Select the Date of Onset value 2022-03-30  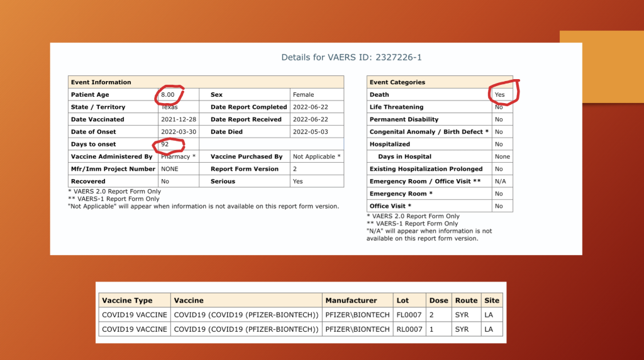click(177, 132)
